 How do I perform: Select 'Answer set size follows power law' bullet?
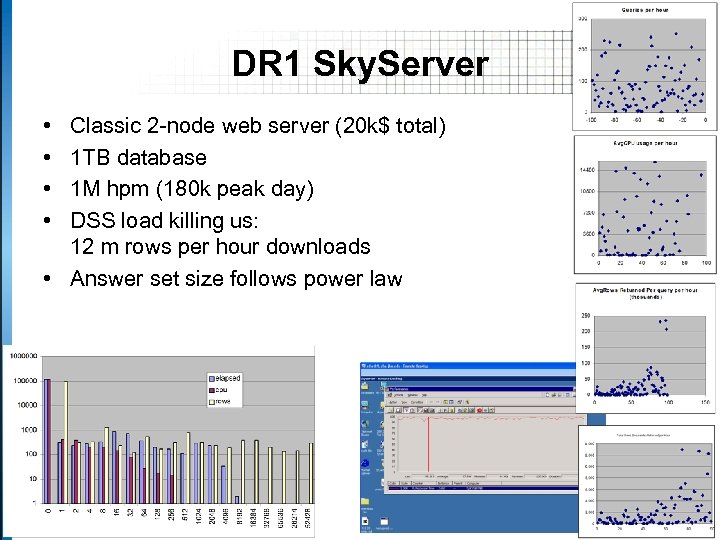236,278
